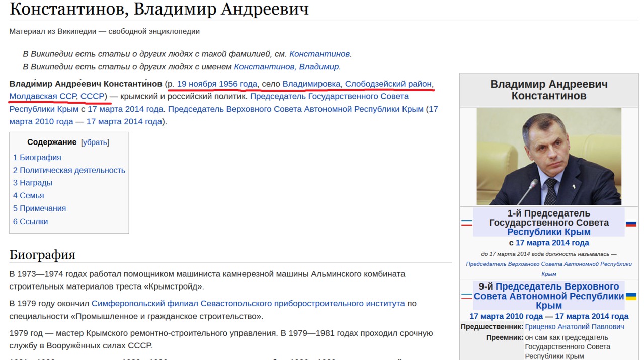Jump to section 6 Ссылки

[x=31, y=221]
